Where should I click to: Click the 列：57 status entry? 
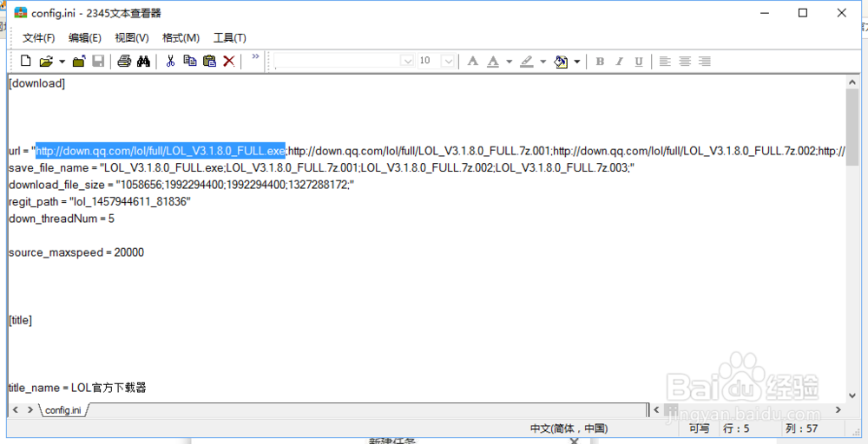[801, 428]
